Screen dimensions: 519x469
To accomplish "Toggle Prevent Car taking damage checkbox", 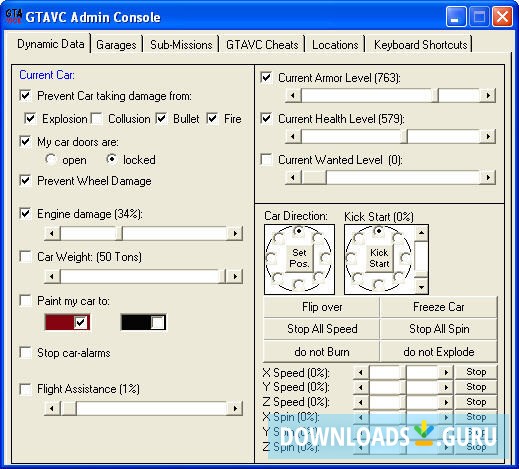I will coord(25,96).
